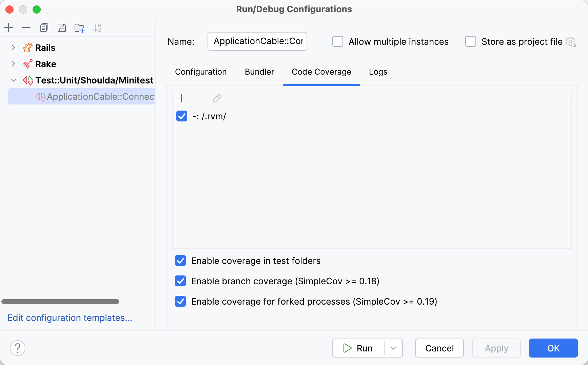588x365 pixels.
Task: Edit the configuration Name field
Action: pos(257,41)
